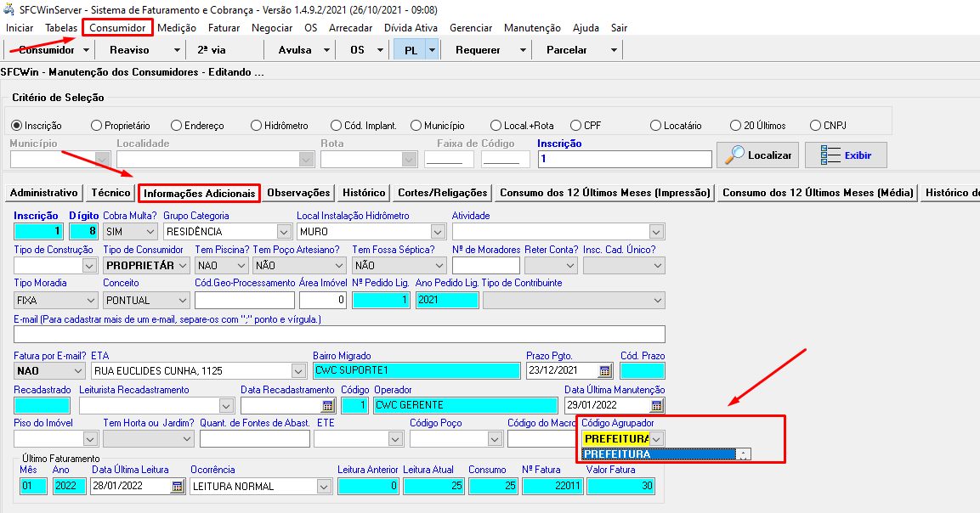Image resolution: width=980 pixels, height=513 pixels.
Task: Click the Exibir list icon button
Action: (846, 155)
